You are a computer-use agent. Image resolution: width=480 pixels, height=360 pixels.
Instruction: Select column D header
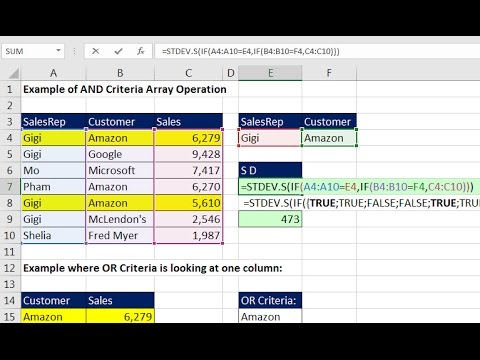(230, 73)
